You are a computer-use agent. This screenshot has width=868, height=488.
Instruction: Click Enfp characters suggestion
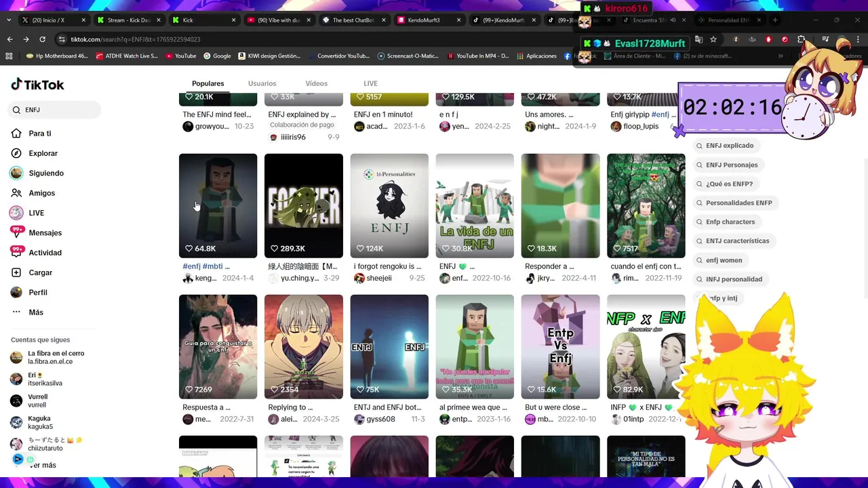click(x=726, y=222)
